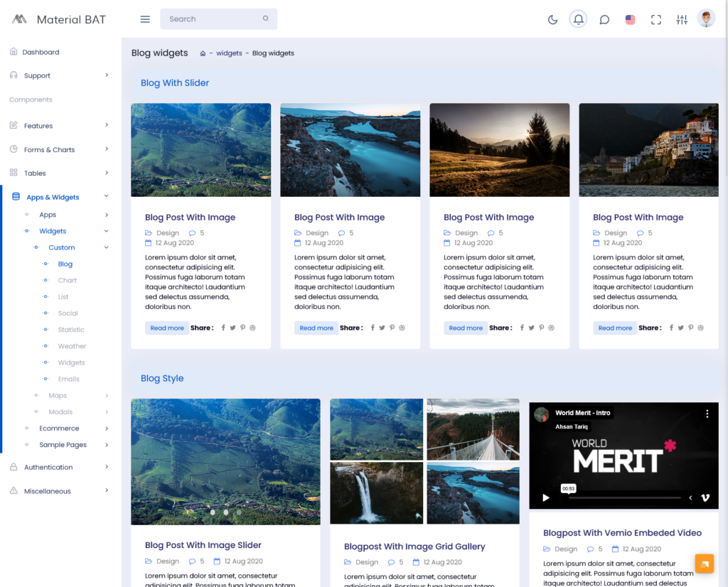Share first blog card on Twitter
Viewport: 728px width, 587px height.
[232, 328]
